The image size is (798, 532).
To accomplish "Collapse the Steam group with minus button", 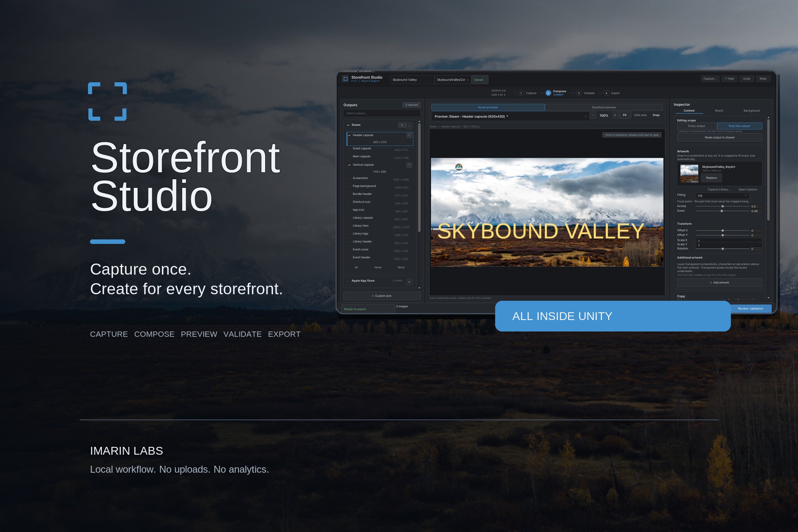I will point(410,126).
